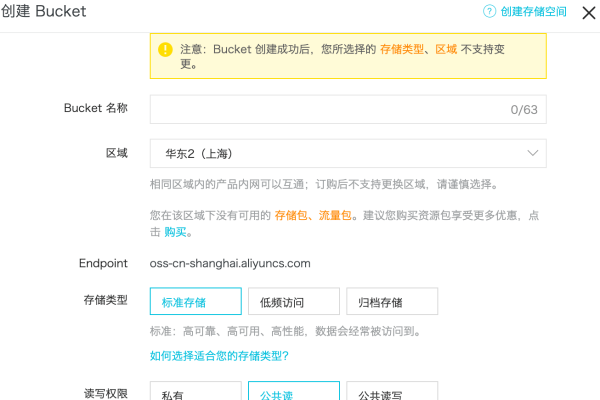Select 归档存储 storage type
Viewport: 600px width, 400px height.
(392, 302)
